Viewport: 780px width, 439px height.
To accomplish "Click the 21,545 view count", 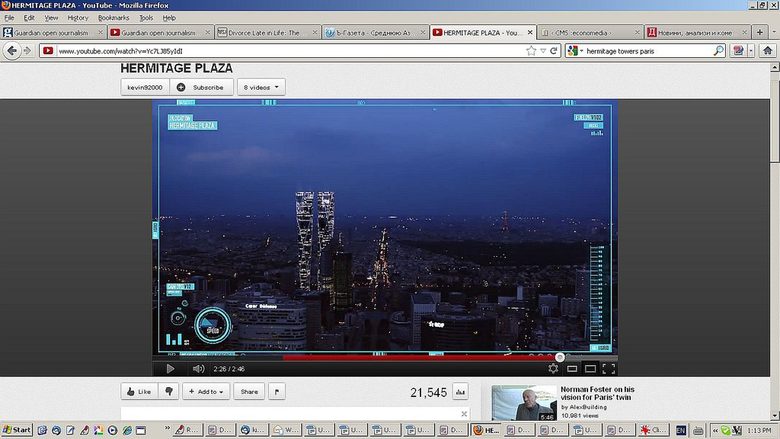I will (428, 392).
